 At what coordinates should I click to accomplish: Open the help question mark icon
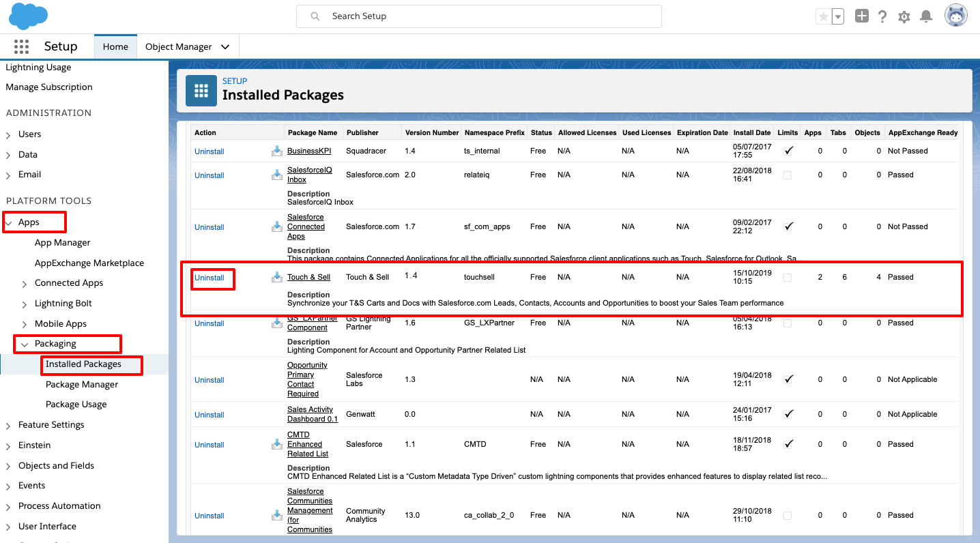[883, 16]
